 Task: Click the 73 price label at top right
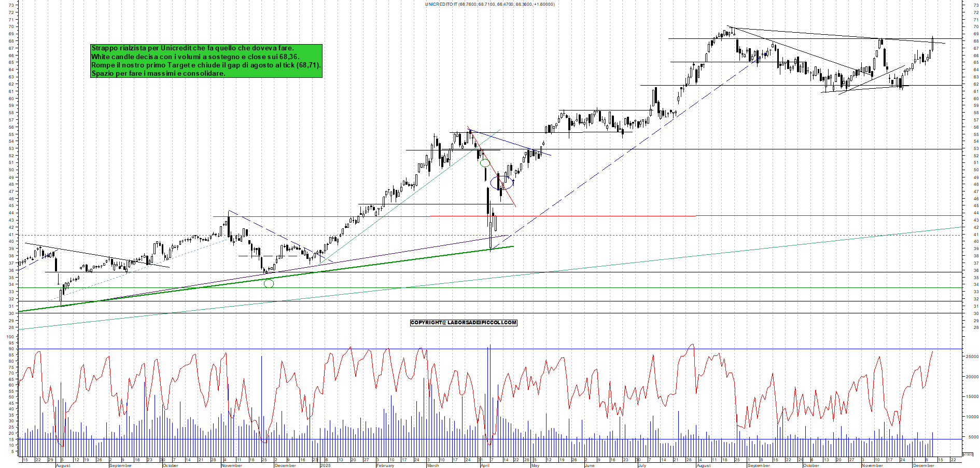tap(976, 5)
